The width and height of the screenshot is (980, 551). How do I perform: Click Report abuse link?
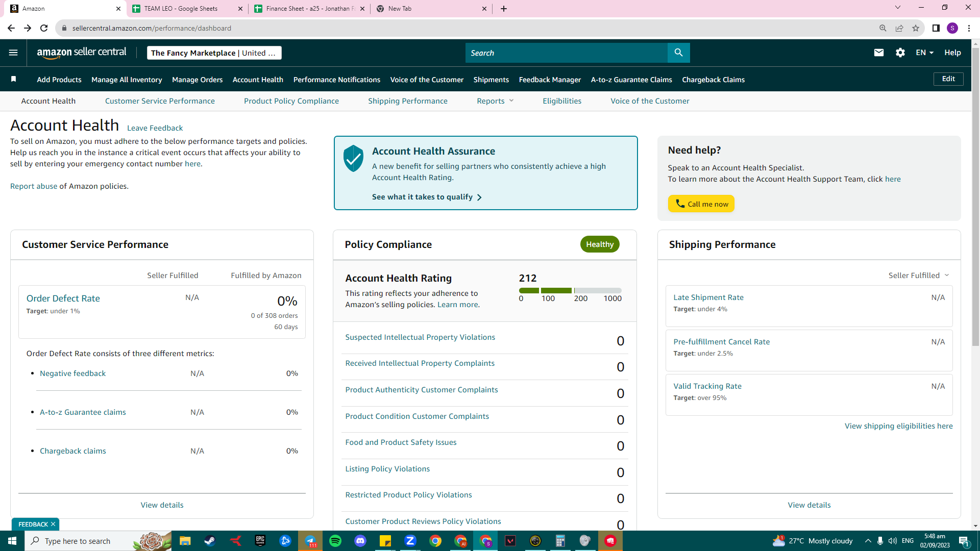tap(34, 186)
